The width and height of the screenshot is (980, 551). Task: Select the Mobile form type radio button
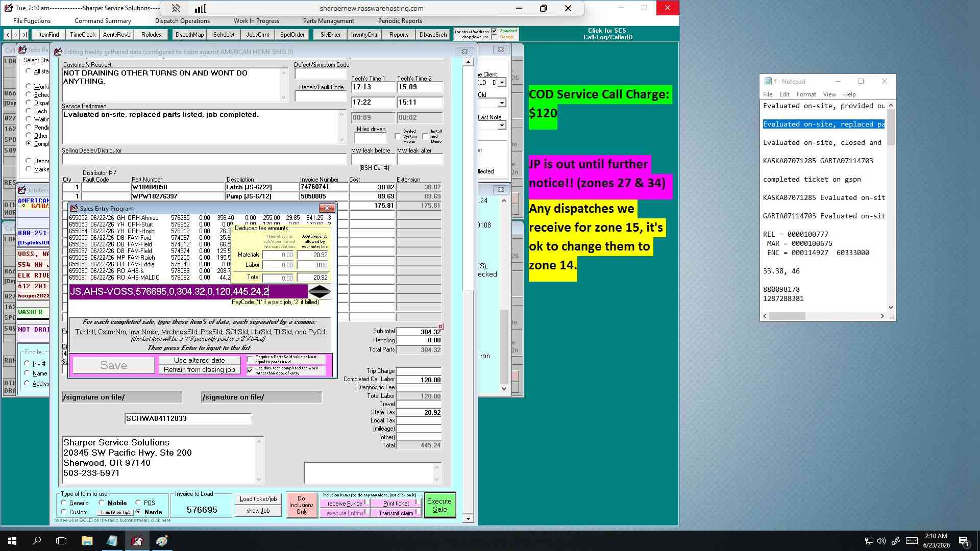[x=102, y=503]
